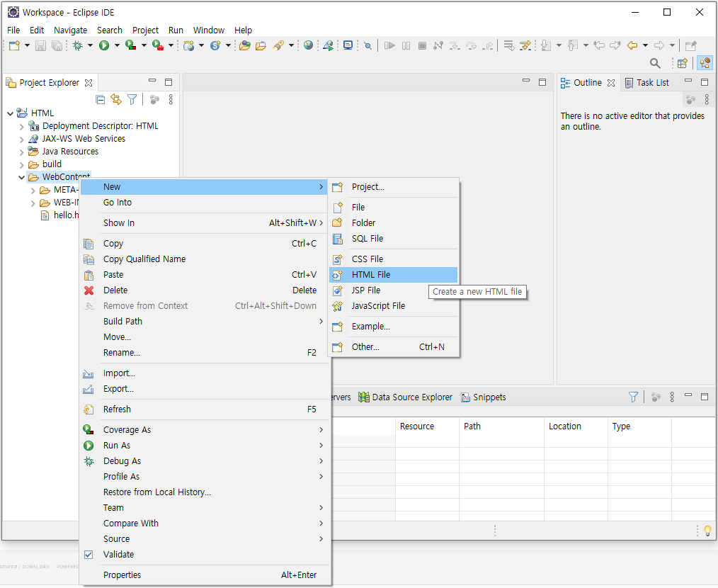Click the Save toolbar icon
The image size is (718, 588).
(x=40, y=45)
